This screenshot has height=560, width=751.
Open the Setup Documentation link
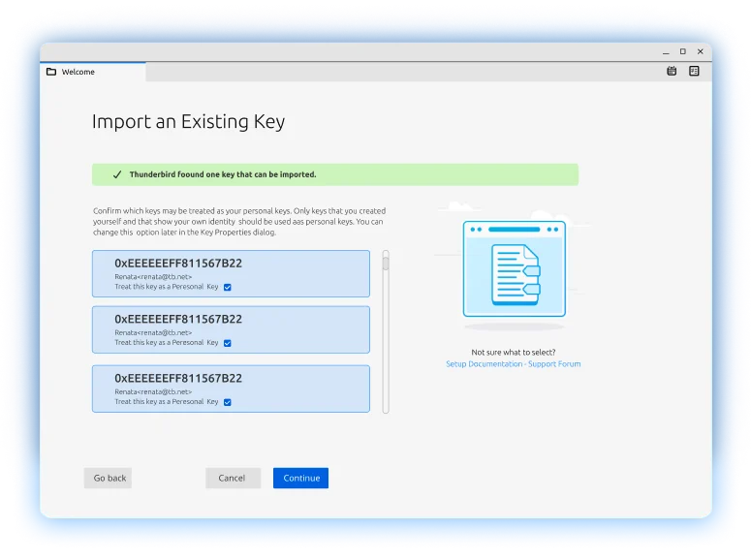point(485,364)
